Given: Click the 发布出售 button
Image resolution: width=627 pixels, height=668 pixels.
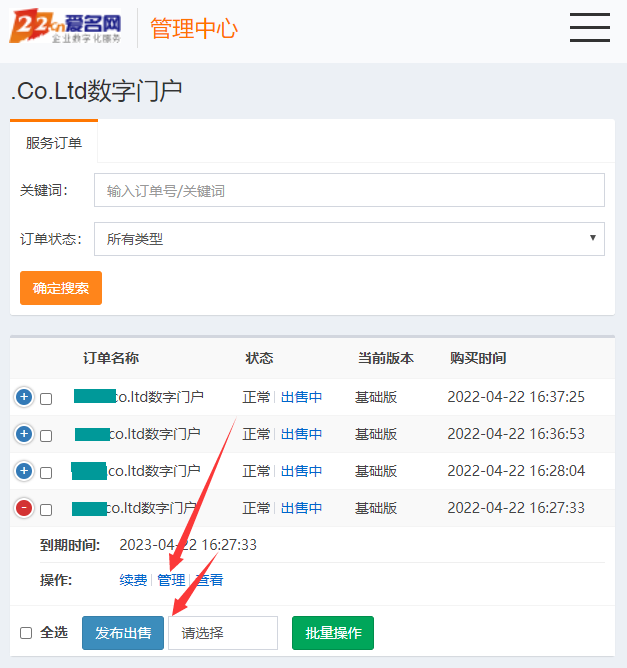Looking at the screenshot, I should pos(123,633).
